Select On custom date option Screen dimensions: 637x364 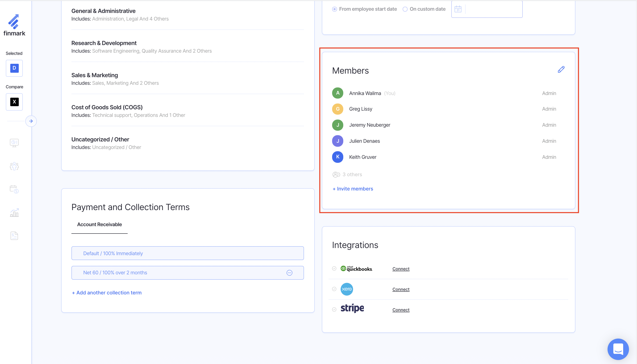point(405,9)
